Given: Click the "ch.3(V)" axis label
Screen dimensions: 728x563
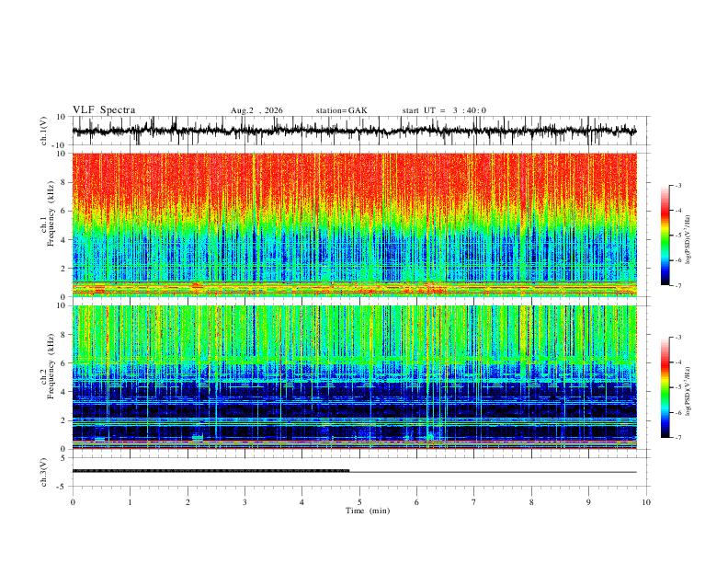Looking at the screenshot, I should (44, 473).
